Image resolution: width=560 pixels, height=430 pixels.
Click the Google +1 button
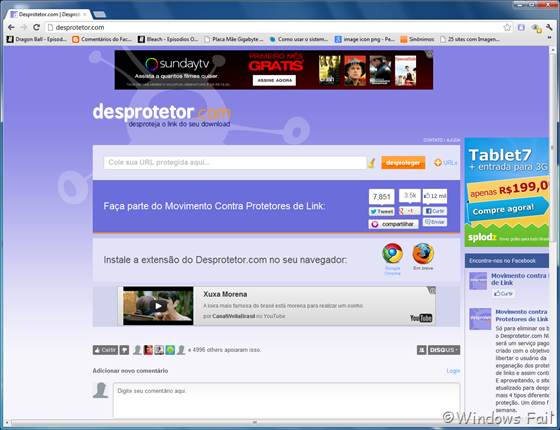(x=409, y=211)
